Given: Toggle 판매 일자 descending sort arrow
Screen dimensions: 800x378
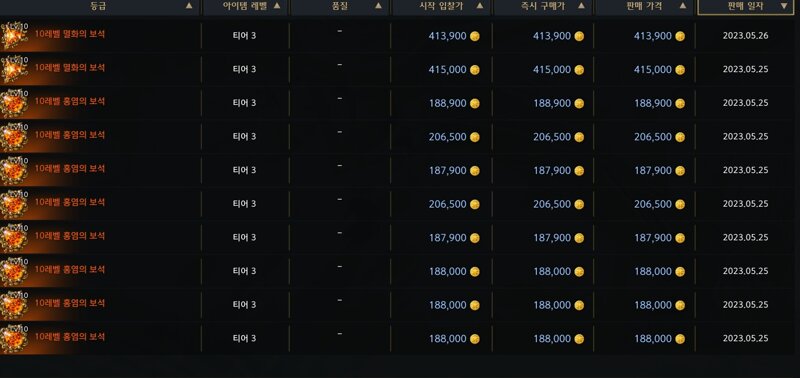Looking at the screenshot, I should tap(784, 6).
